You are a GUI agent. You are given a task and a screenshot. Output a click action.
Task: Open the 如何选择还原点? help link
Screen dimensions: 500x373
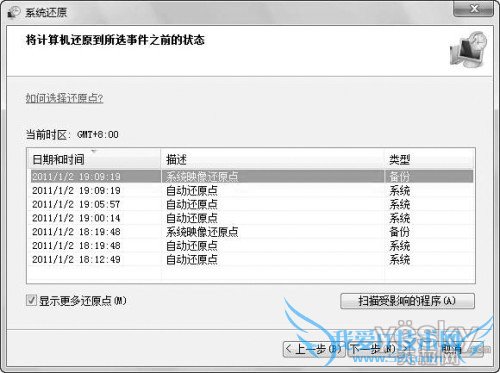[x=64, y=98]
